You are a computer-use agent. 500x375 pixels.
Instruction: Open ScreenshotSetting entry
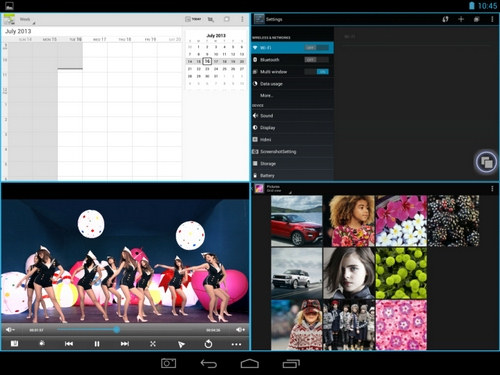pos(292,152)
